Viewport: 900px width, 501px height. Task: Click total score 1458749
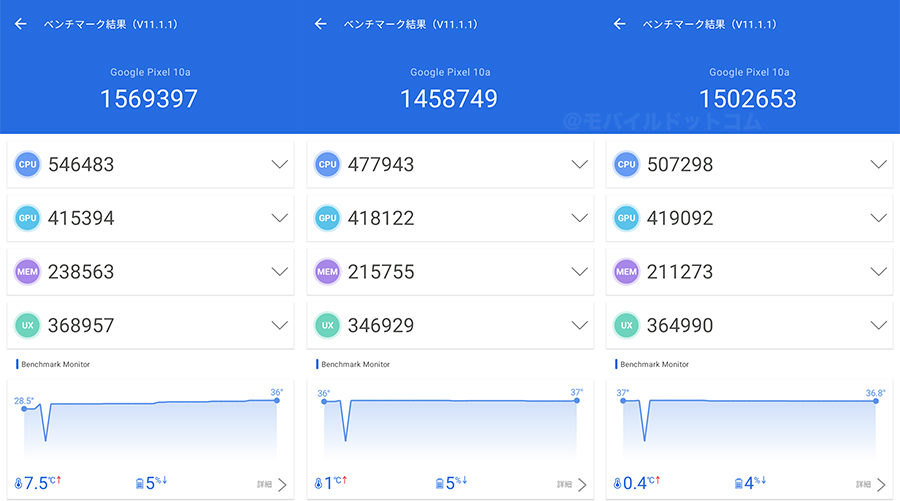pyautogui.click(x=449, y=99)
